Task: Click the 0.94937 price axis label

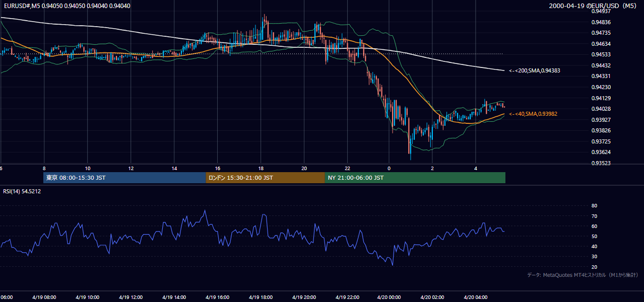Action: coord(601,11)
